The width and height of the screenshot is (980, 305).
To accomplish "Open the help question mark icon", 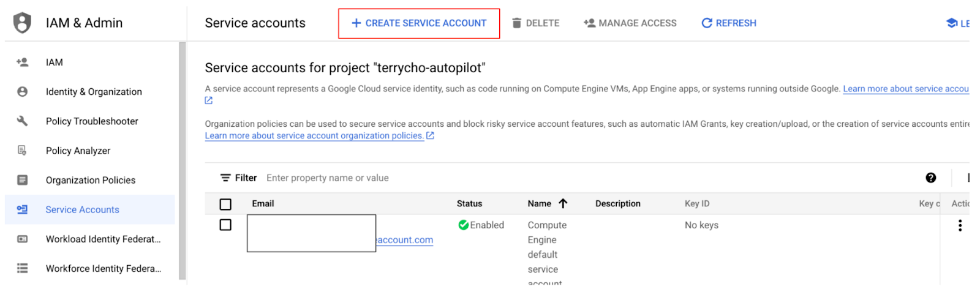I will point(931,178).
